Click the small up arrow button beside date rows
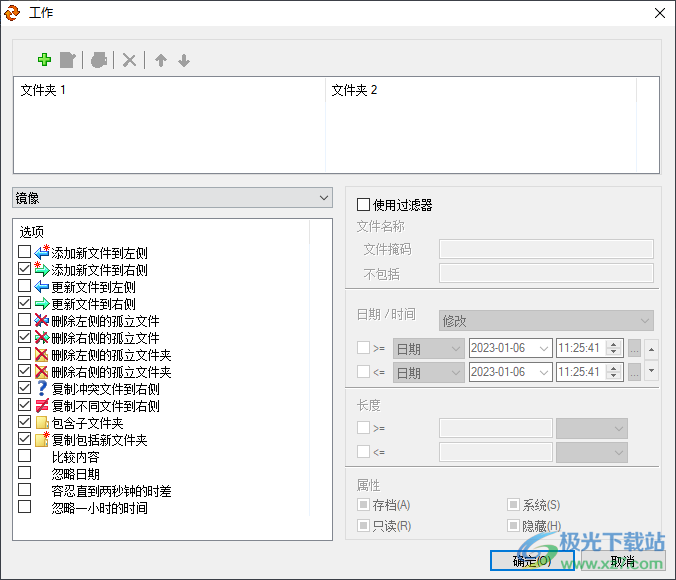 pyautogui.click(x=651, y=348)
